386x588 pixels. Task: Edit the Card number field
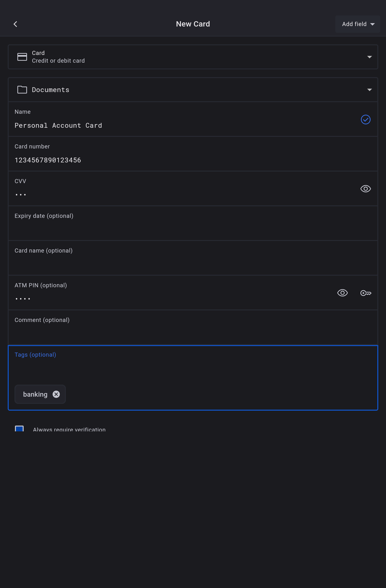pos(173,160)
